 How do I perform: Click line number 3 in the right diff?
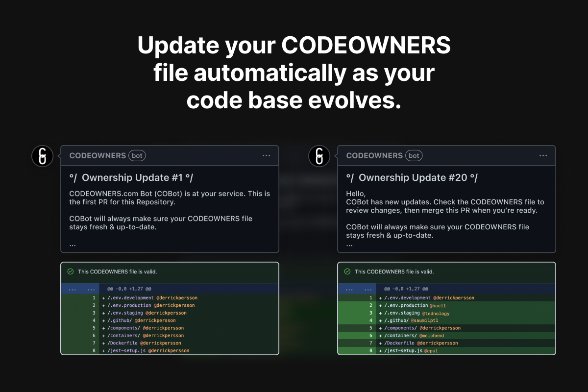click(370, 313)
